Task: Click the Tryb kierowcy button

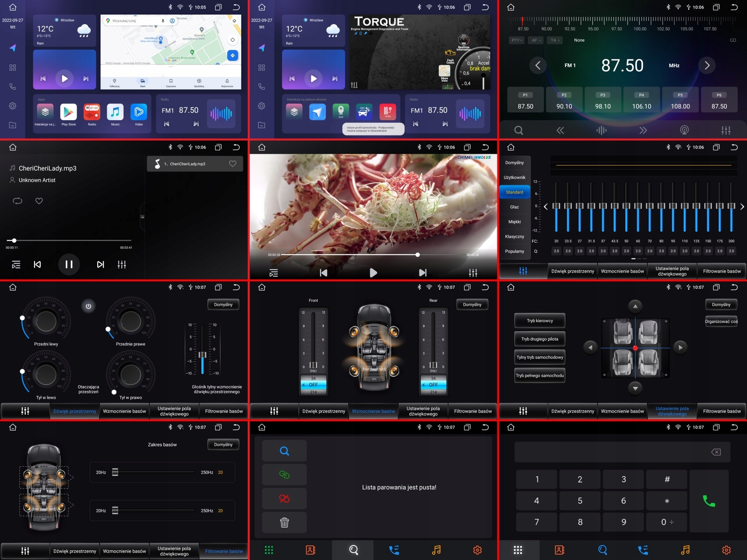Action: 539,321
